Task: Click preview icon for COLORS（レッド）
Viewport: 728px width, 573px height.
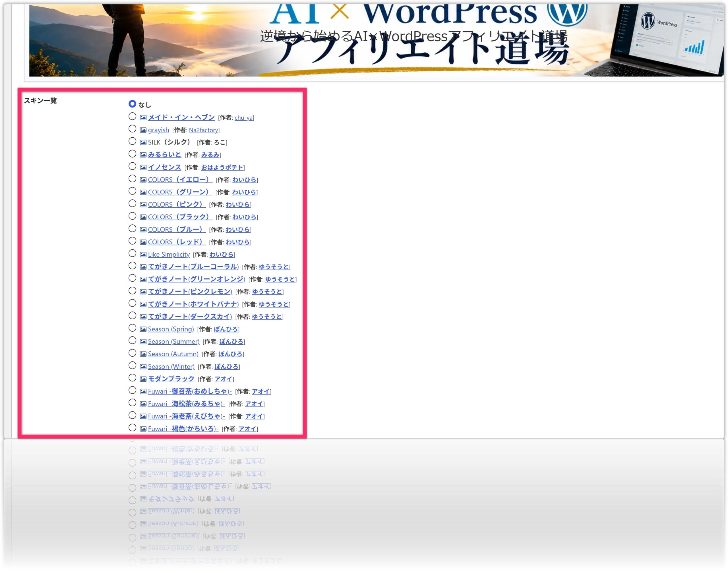Action: click(143, 242)
